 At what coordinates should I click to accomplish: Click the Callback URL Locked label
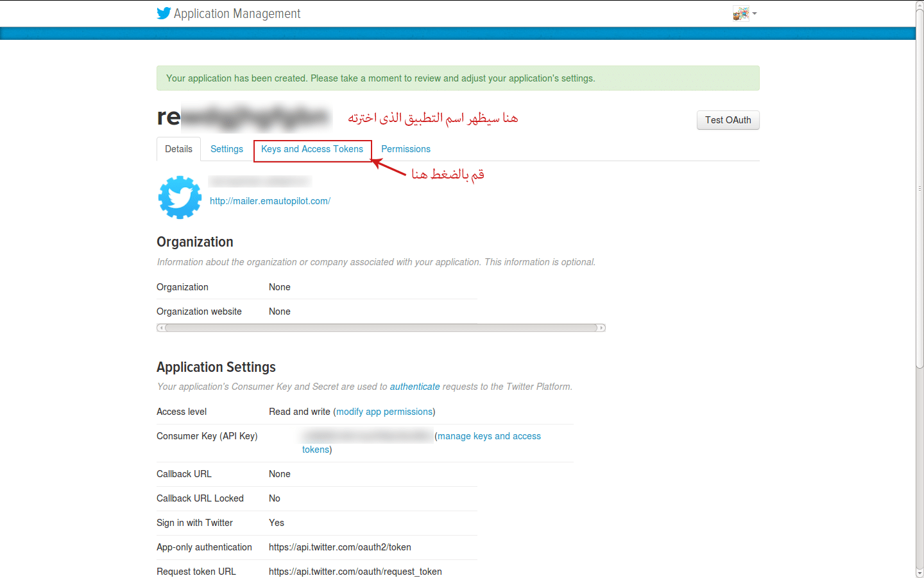pyautogui.click(x=200, y=498)
